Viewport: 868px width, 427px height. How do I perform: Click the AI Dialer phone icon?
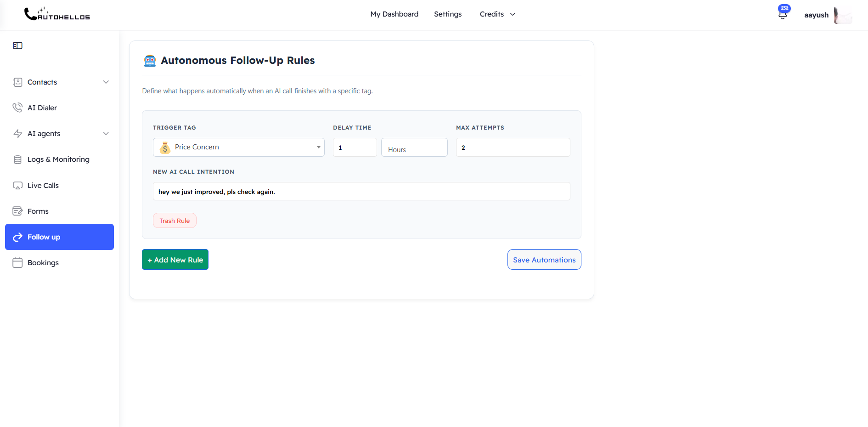coord(17,108)
